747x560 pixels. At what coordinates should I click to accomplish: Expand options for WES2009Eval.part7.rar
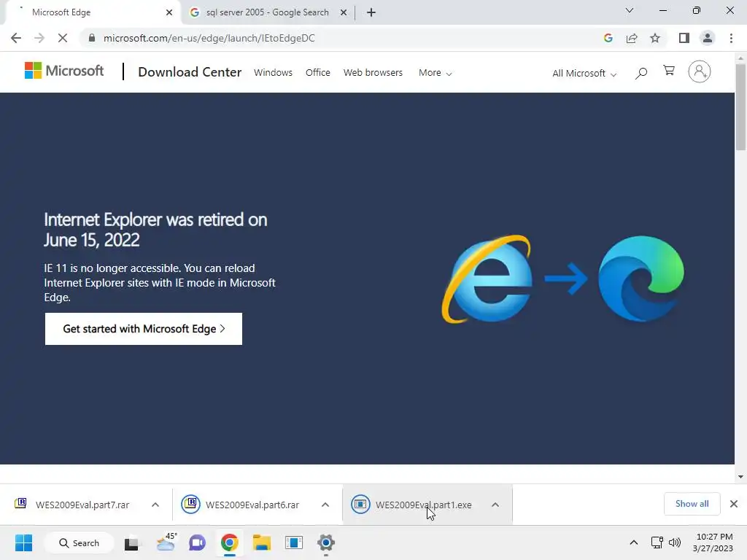click(x=155, y=505)
